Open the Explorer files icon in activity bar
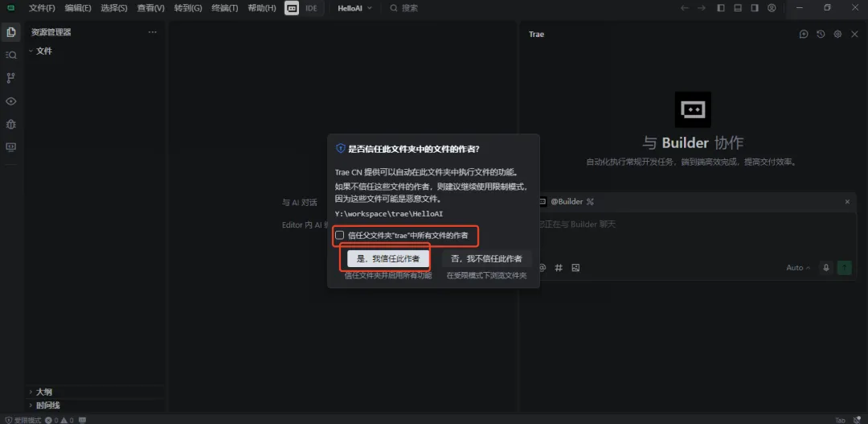868x424 pixels. click(x=11, y=31)
